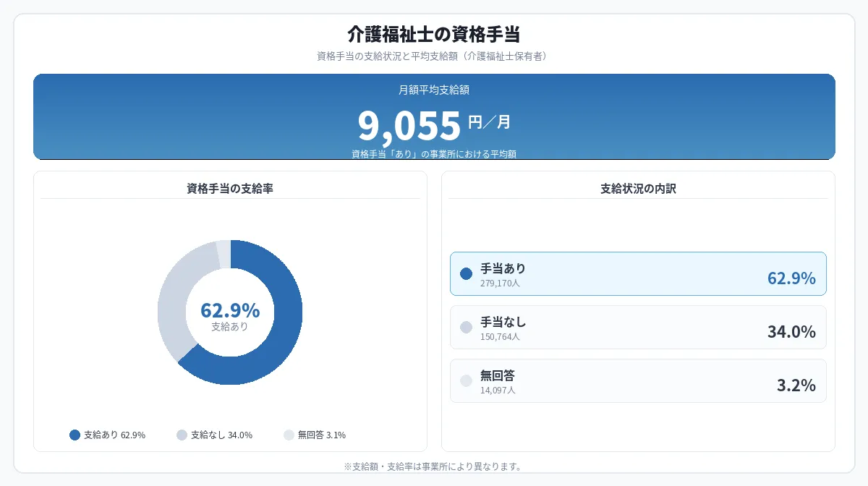The width and height of the screenshot is (868, 486).
Task: Click legend text 支給あり 62.9%
Action: point(114,435)
